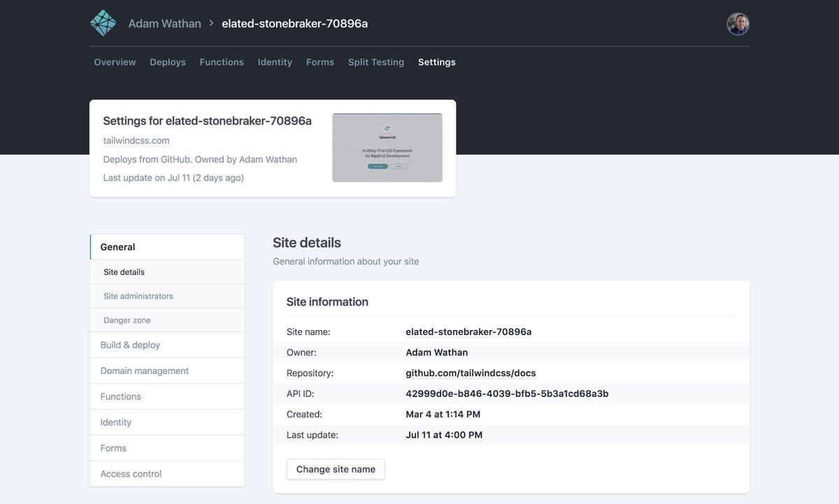Screen dimensions: 839x504
Task: Click the github.com/tailwindcss/docs repository value
Action: (x=471, y=373)
